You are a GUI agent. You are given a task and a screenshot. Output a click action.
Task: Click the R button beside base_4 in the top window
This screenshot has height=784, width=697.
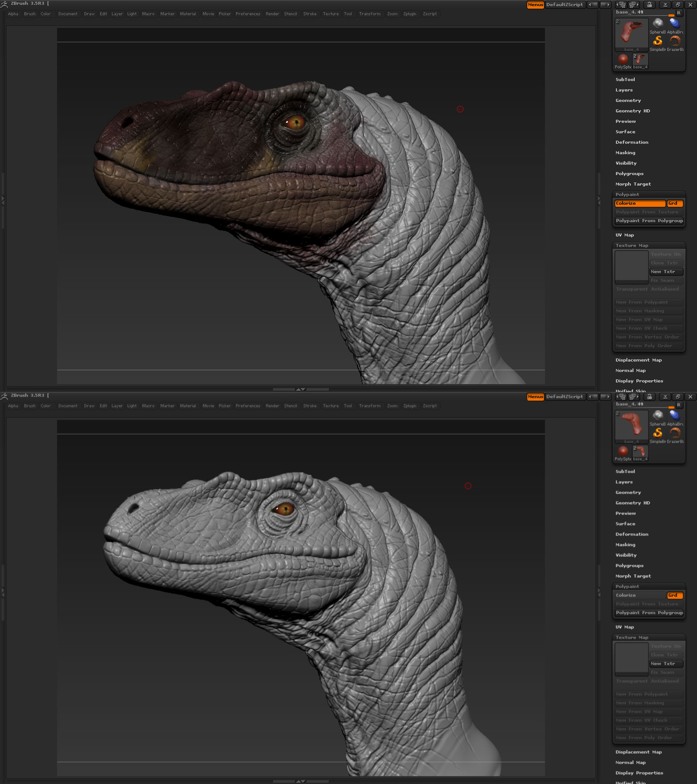point(679,13)
